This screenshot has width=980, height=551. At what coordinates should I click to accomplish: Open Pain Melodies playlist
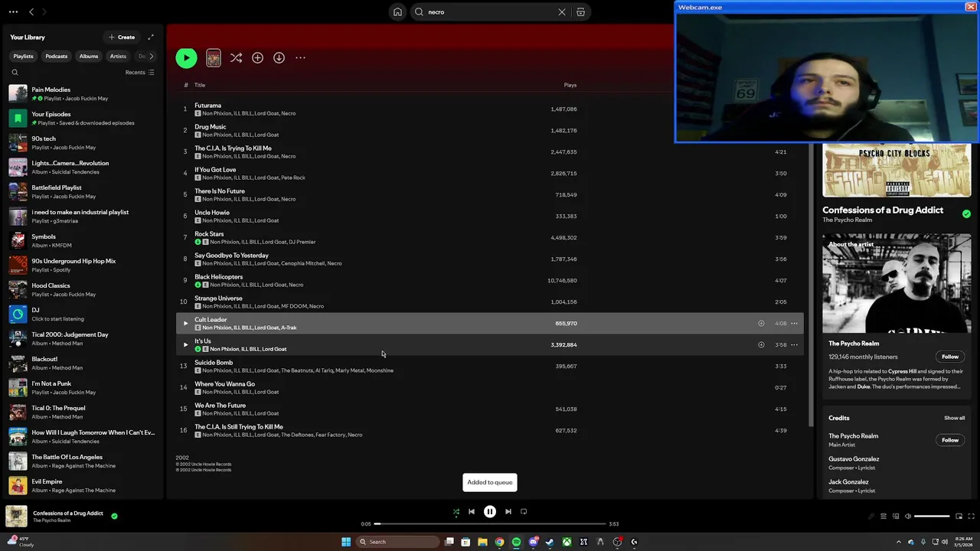click(83, 93)
